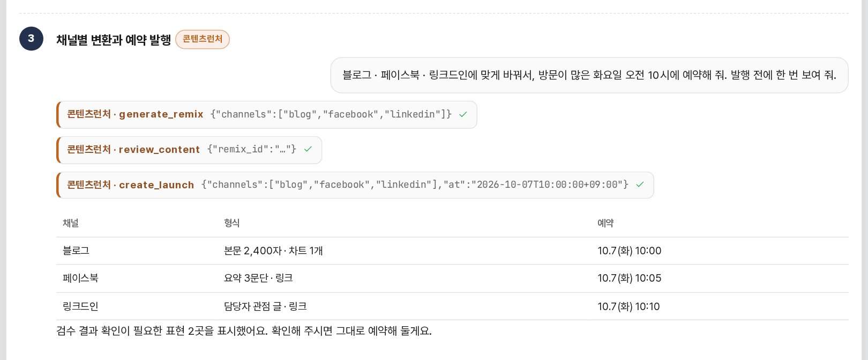Click the cell 본문 2,400자 · 차트 1개
The image size is (868, 360).
pos(273,251)
